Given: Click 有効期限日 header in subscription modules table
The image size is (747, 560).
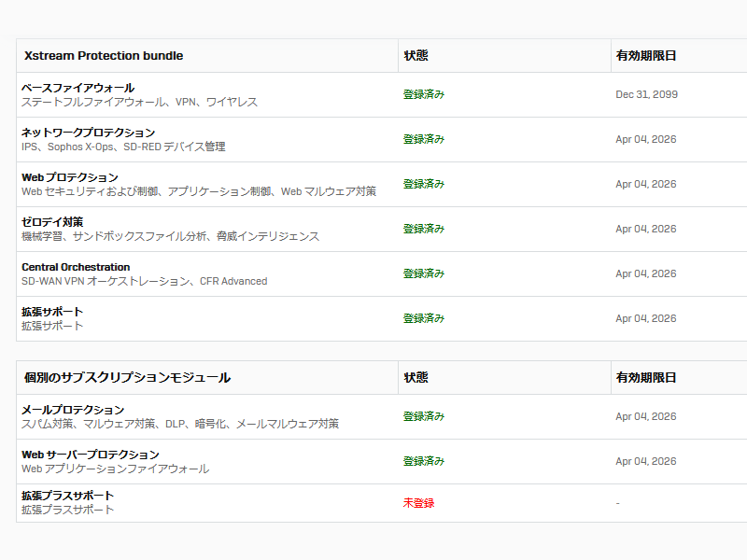Looking at the screenshot, I should click(645, 378).
